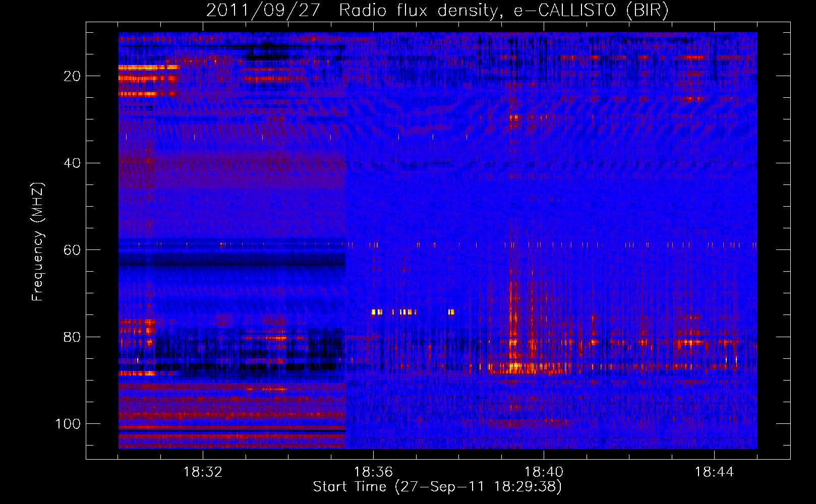
Task: Click the 'Start Time (27-Sep-11 18:29:38)' label
Action: coord(437,487)
